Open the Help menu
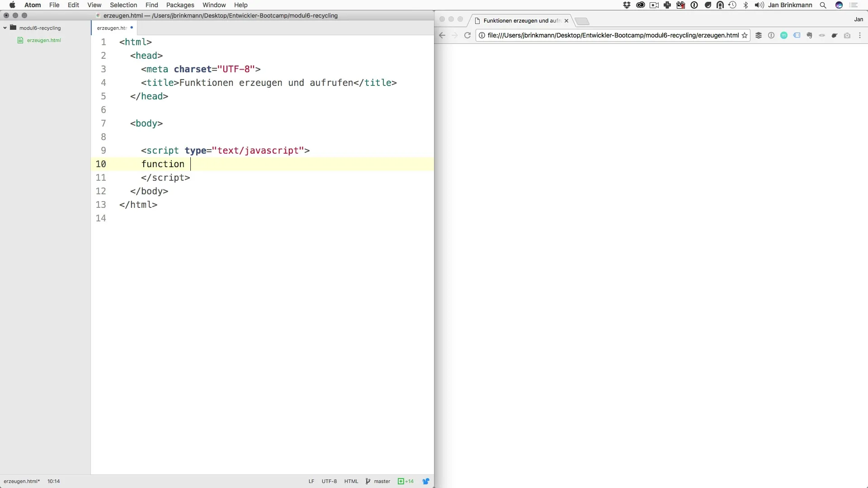Screen dimensions: 868x488 pyautogui.click(x=241, y=5)
